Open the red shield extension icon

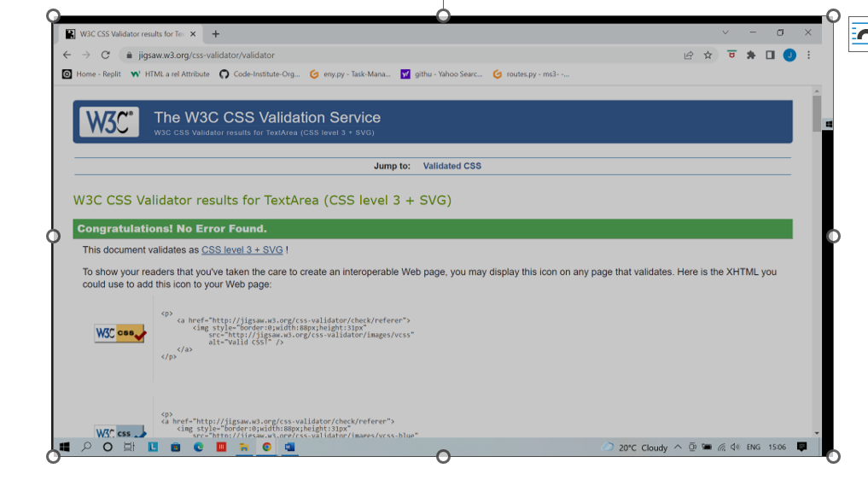click(x=731, y=55)
